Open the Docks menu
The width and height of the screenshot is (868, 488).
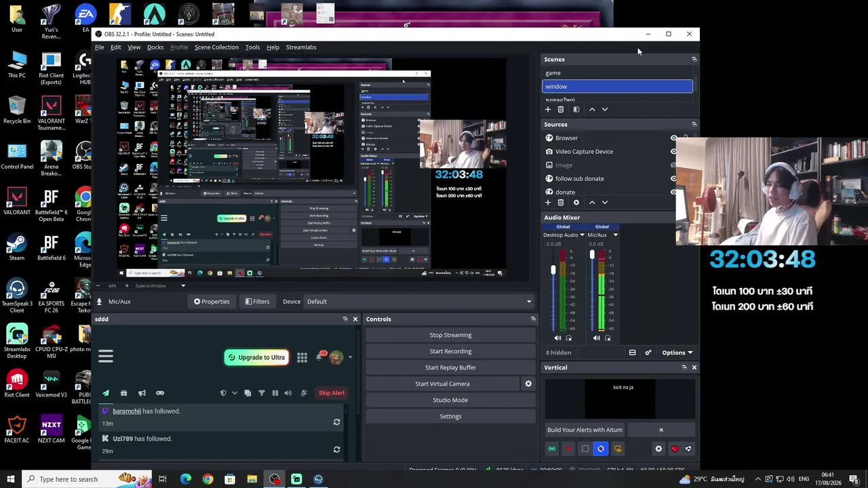[x=155, y=47]
